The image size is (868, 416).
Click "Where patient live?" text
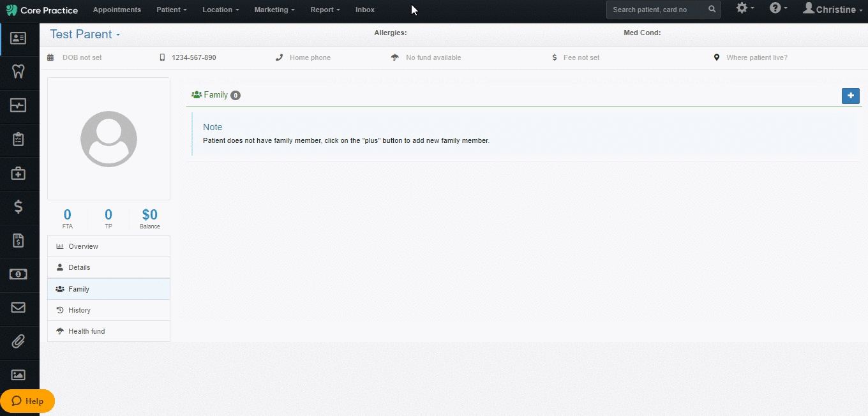[757, 57]
